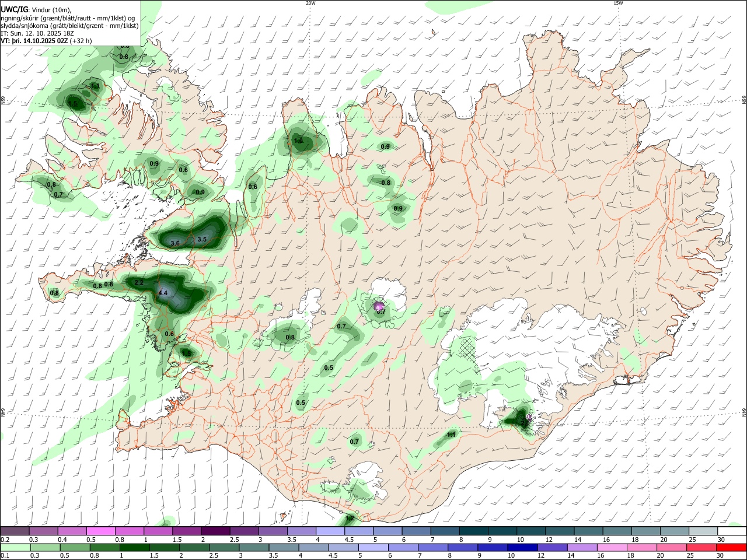Pick the lower legend swatch between 16 and 18
Image resolution: width=747 pixels, height=560 pixels.
click(612, 547)
